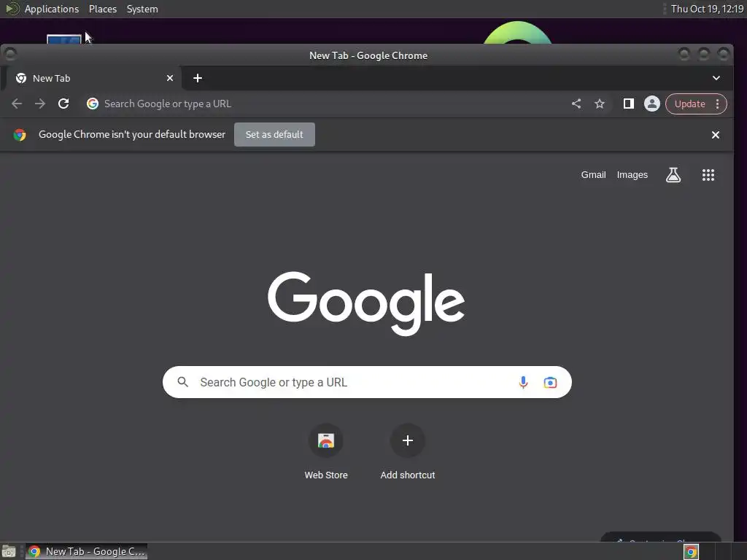This screenshot has width=747, height=560.
Task: Click the Google icon in address bar
Action: 93,104
